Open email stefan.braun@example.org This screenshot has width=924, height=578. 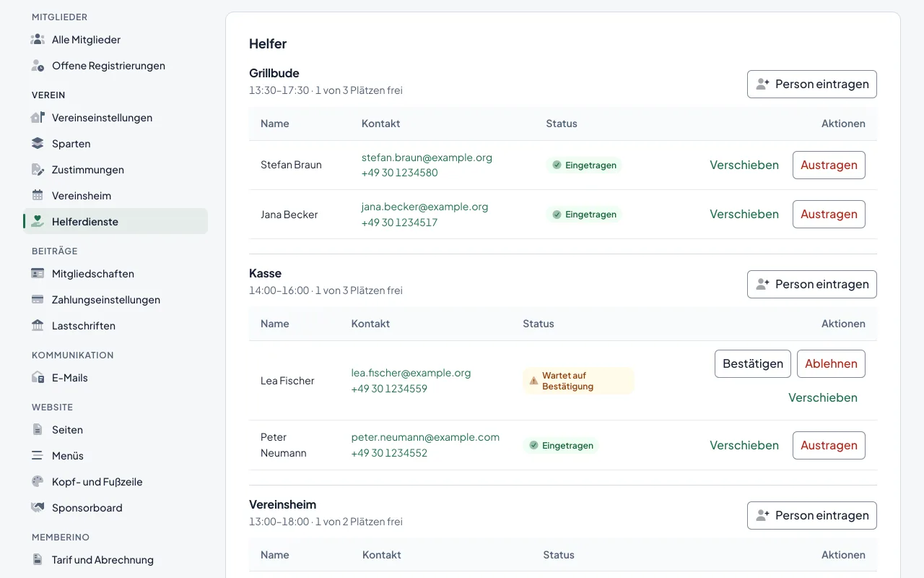tap(427, 158)
